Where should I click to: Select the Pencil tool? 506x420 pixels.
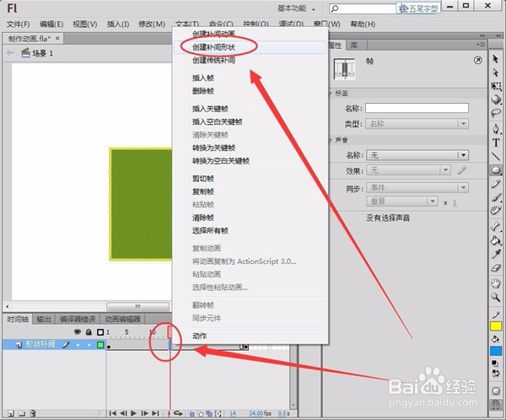tap(496, 184)
